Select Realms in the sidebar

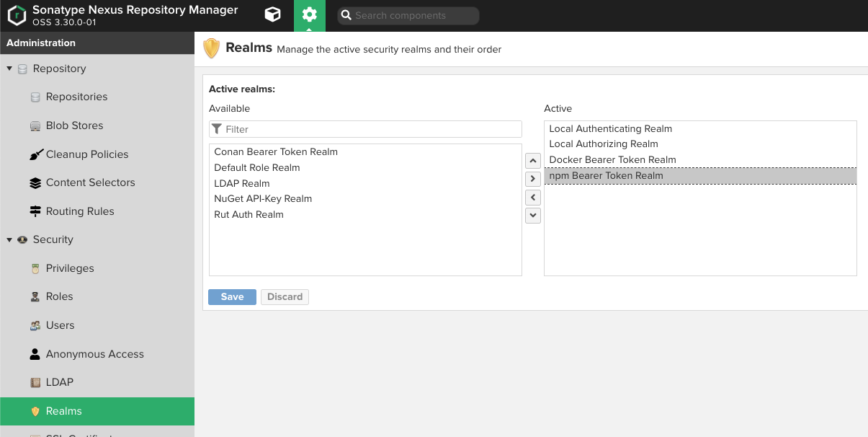[97, 411]
